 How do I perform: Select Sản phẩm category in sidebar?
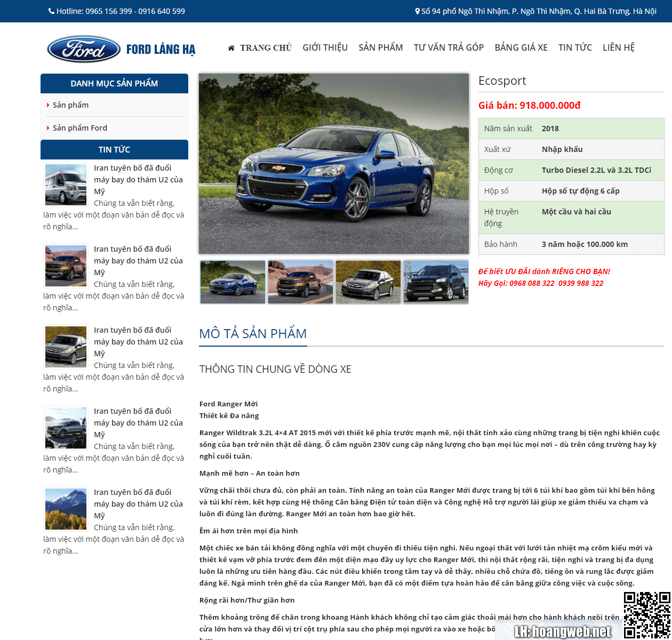(x=70, y=105)
